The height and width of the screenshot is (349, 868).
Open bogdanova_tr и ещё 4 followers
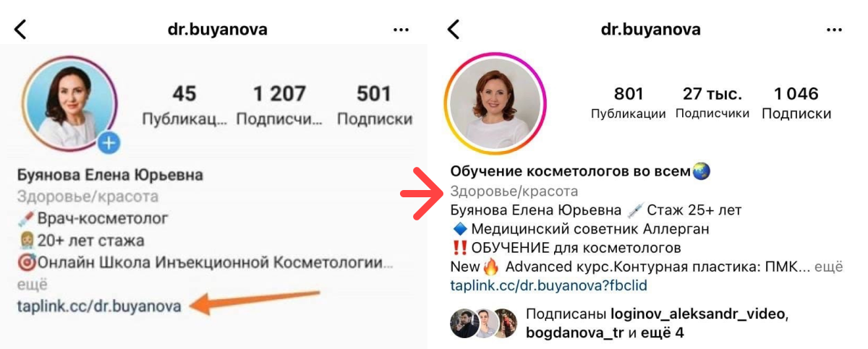click(x=605, y=333)
